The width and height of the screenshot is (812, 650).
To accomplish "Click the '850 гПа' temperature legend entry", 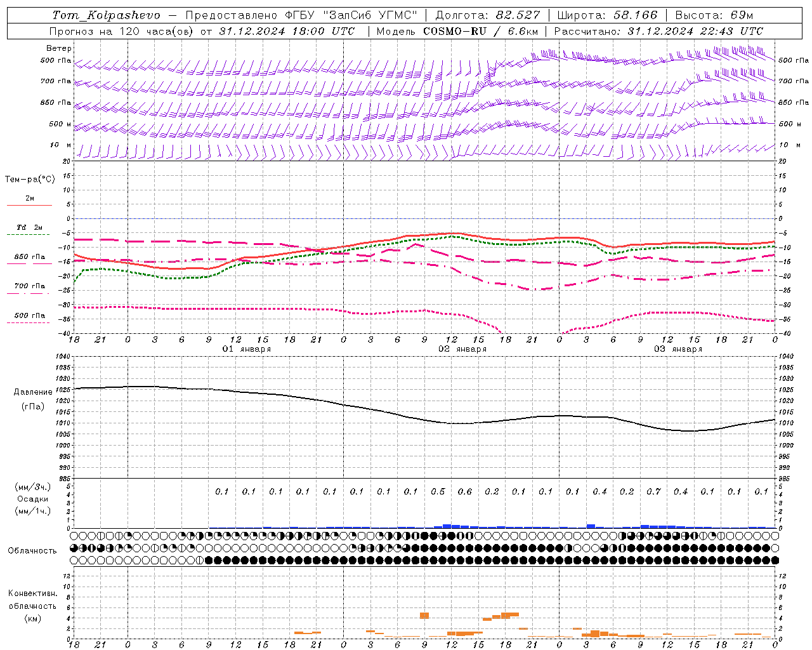I will [30, 257].
